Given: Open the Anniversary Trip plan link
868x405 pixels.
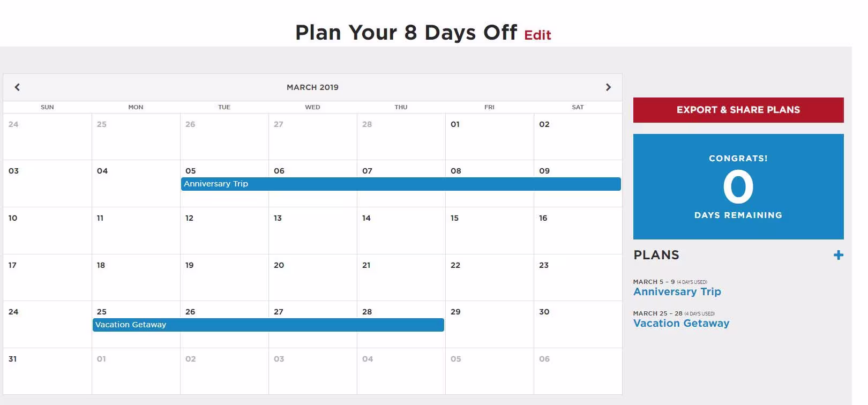Looking at the screenshot, I should (677, 292).
